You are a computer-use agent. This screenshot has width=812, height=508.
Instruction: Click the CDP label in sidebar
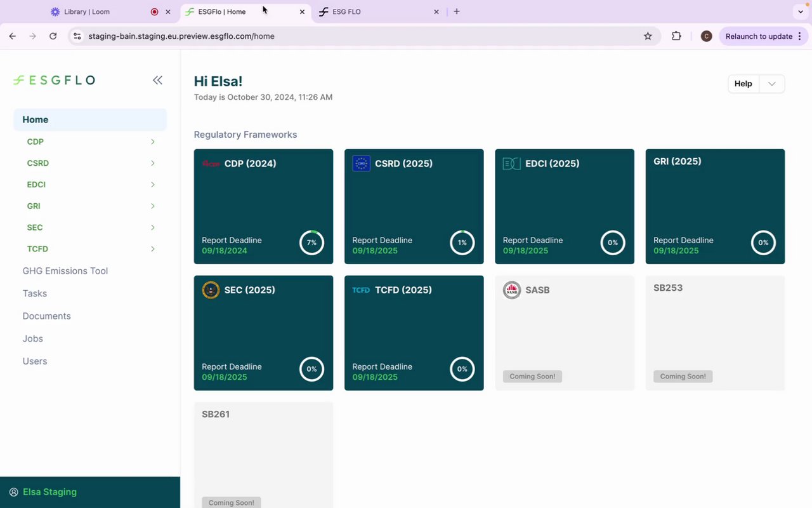[36, 142]
